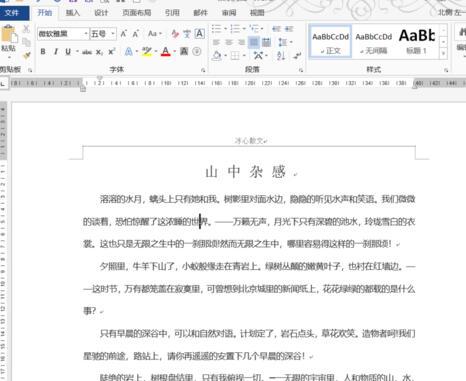Open the 文件 tab
466x381 pixels.
pos(12,13)
